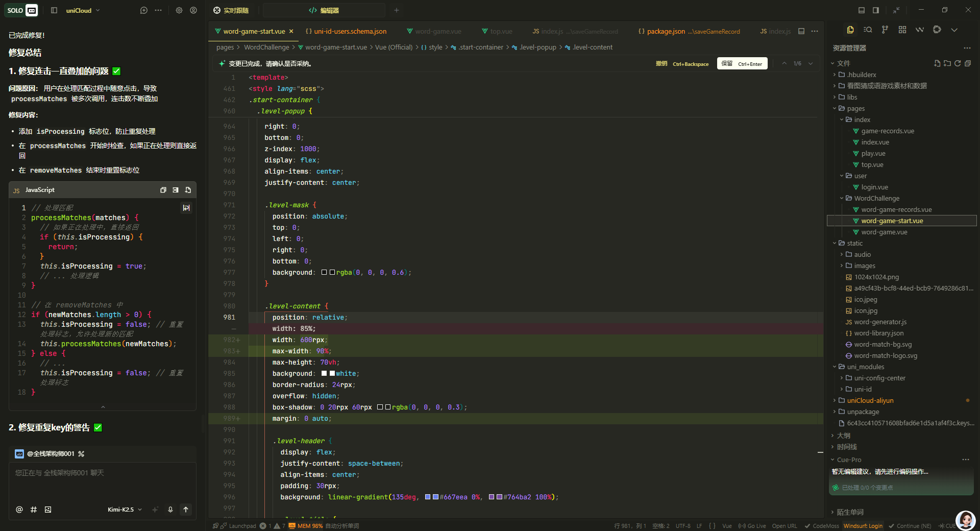
Task: Click the search icon in right sidebar
Action: coord(867,30)
